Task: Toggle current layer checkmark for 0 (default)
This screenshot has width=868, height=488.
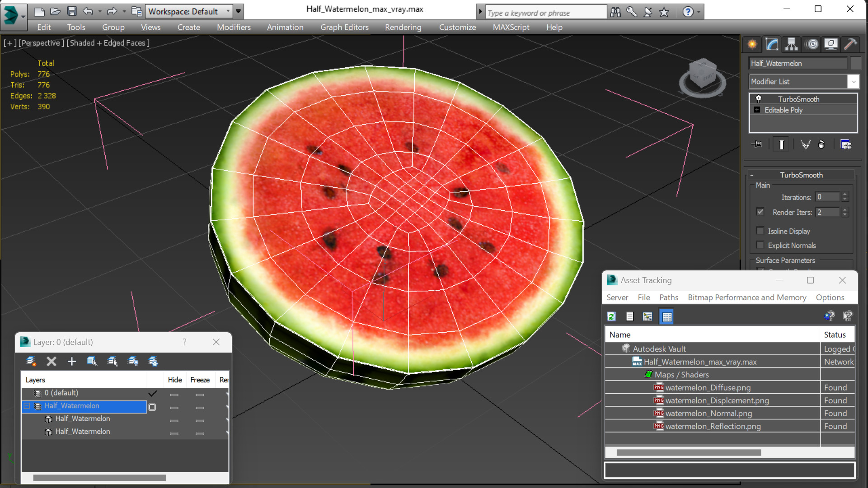Action: coord(153,393)
